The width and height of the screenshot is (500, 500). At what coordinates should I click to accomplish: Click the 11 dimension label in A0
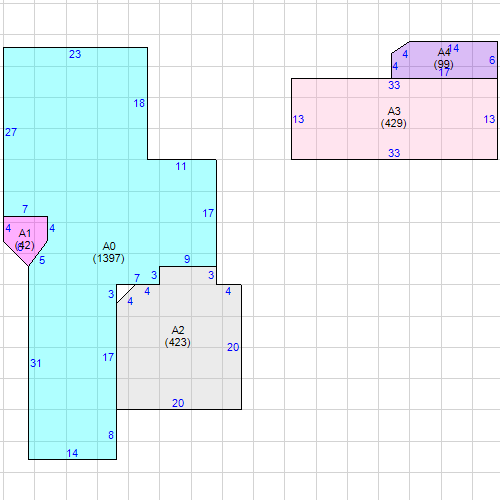tap(181, 166)
